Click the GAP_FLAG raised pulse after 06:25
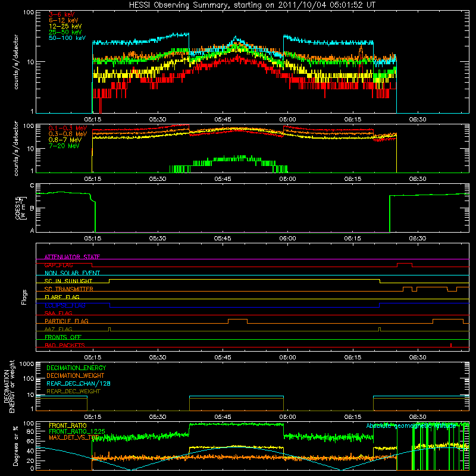 pyautogui.click(x=405, y=265)
